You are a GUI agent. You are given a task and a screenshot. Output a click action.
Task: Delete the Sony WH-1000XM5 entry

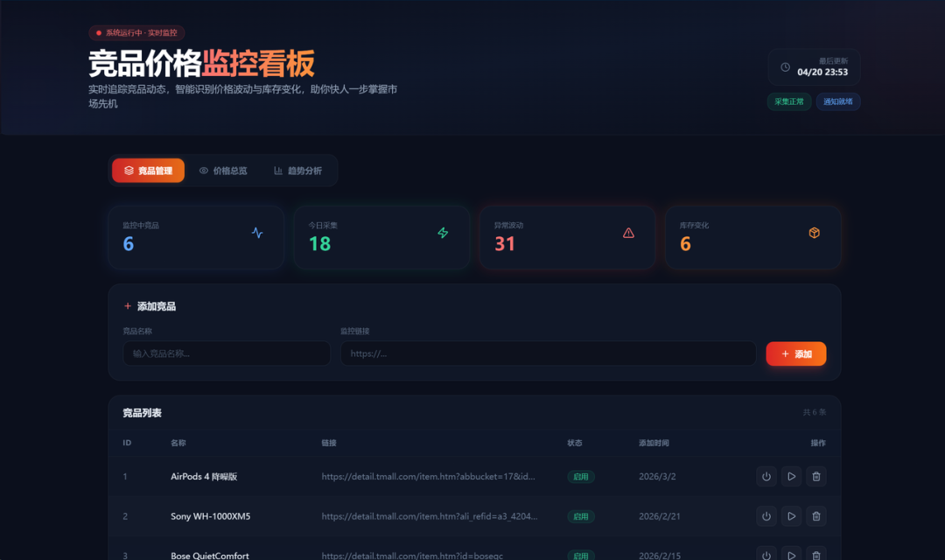point(815,516)
